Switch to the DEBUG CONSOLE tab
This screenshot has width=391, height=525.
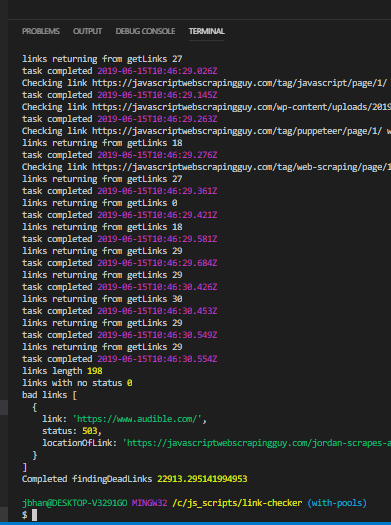click(145, 31)
